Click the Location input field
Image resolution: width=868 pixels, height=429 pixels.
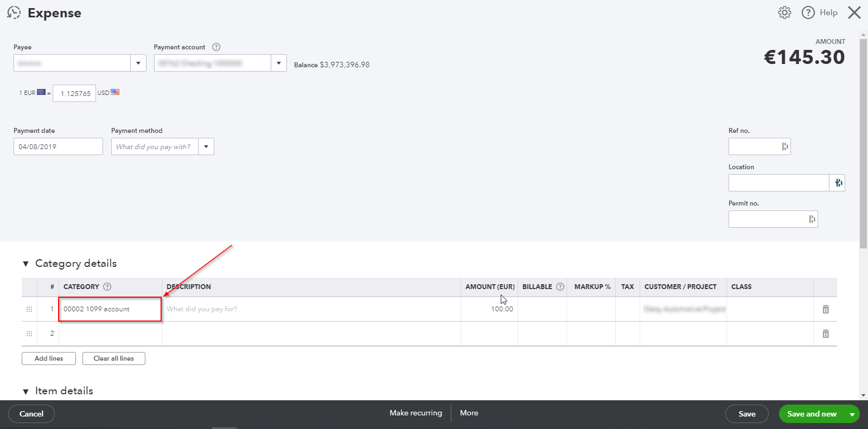[x=779, y=183]
